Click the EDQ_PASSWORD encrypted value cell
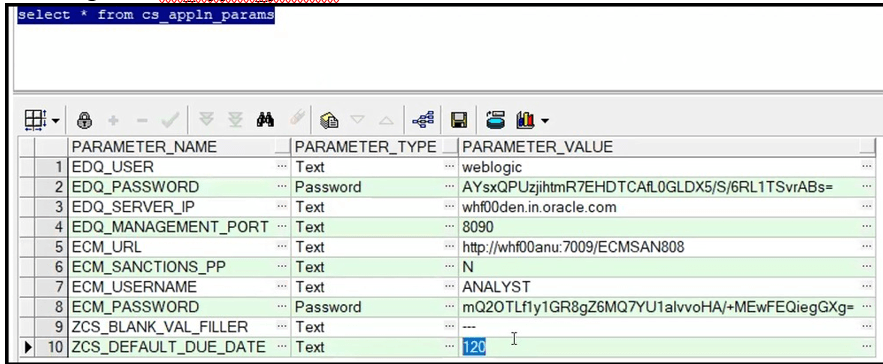Image resolution: width=883 pixels, height=364 pixels. (x=667, y=187)
